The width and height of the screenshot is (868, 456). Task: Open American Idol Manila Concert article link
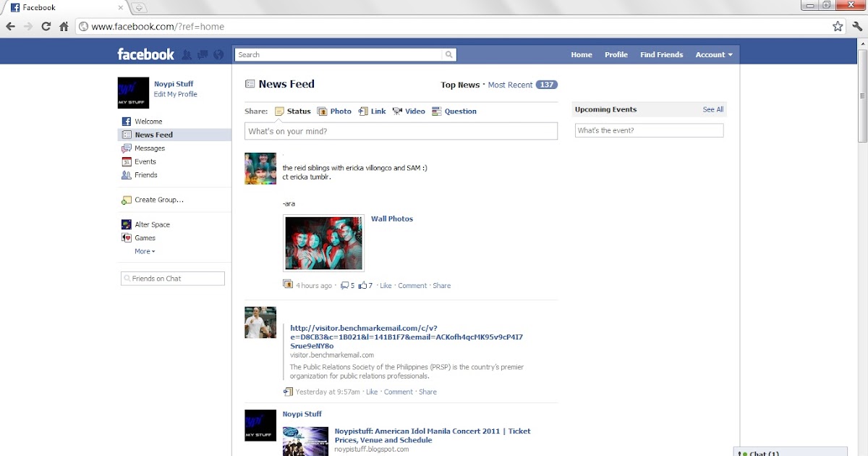[433, 436]
